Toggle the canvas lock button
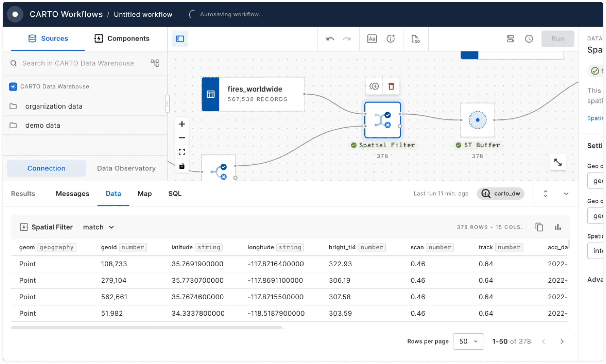 (182, 166)
